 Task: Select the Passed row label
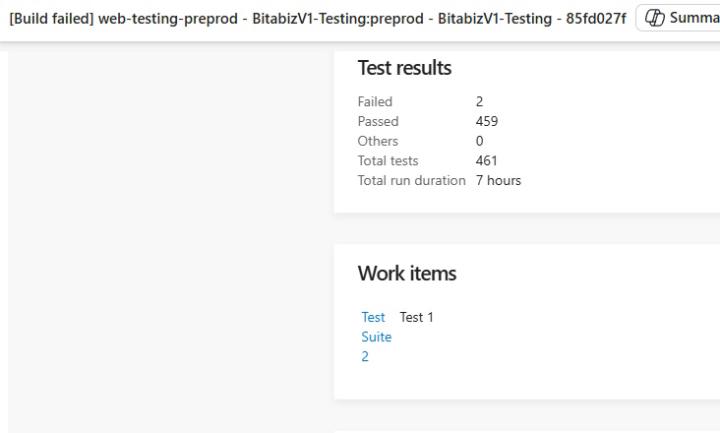tap(378, 121)
